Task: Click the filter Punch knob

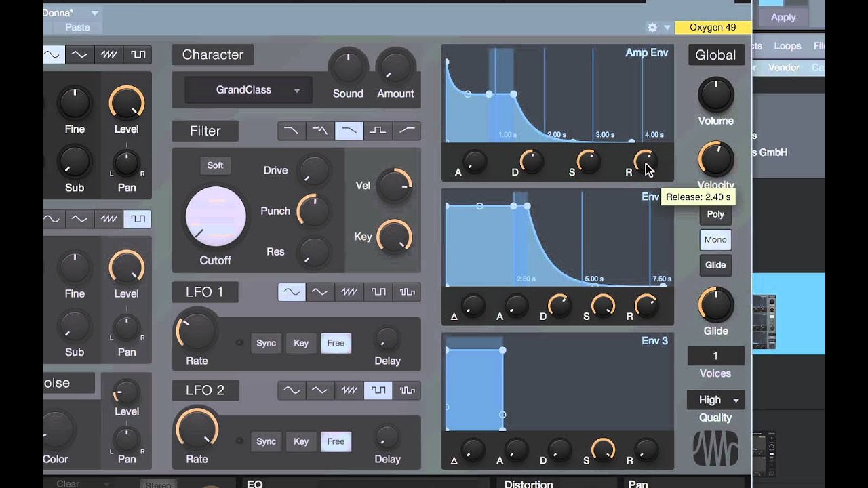Action: coord(314,211)
